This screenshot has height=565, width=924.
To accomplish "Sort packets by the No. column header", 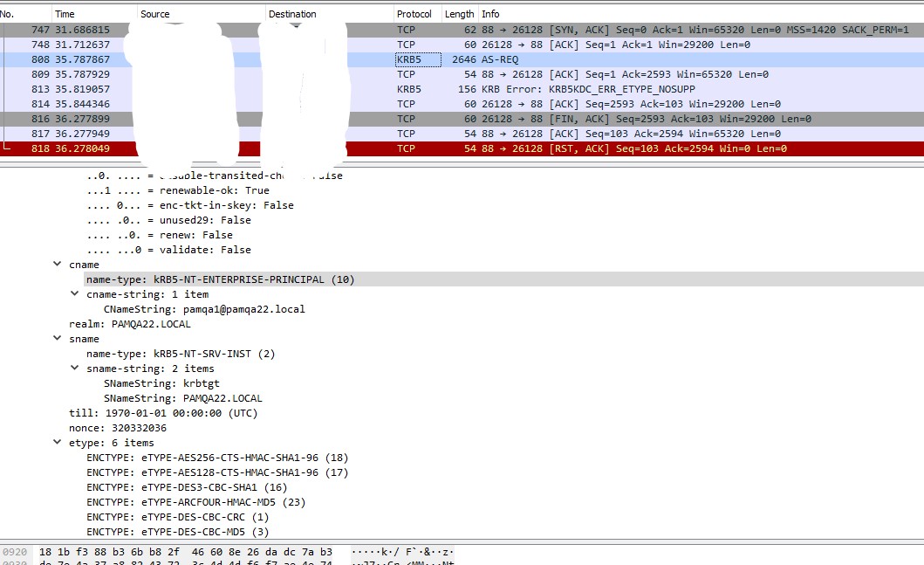I will click(24, 14).
